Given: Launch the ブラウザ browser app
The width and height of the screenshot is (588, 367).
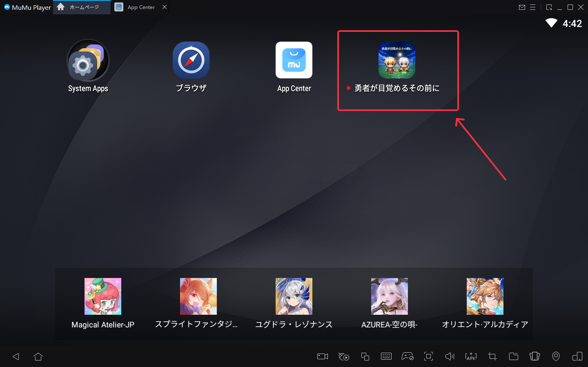Looking at the screenshot, I should 191,60.
